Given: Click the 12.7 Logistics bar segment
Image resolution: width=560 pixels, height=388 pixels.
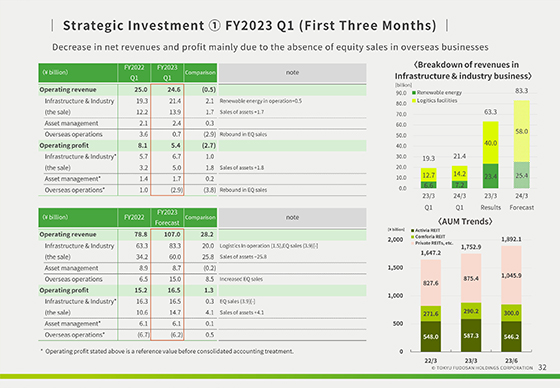Looking at the screenshot, I should pos(429,175).
